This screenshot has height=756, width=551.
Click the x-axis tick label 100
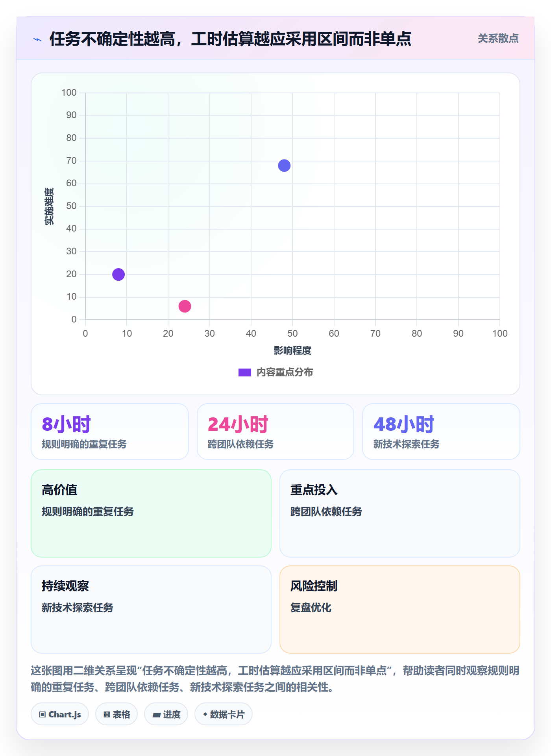(x=500, y=334)
